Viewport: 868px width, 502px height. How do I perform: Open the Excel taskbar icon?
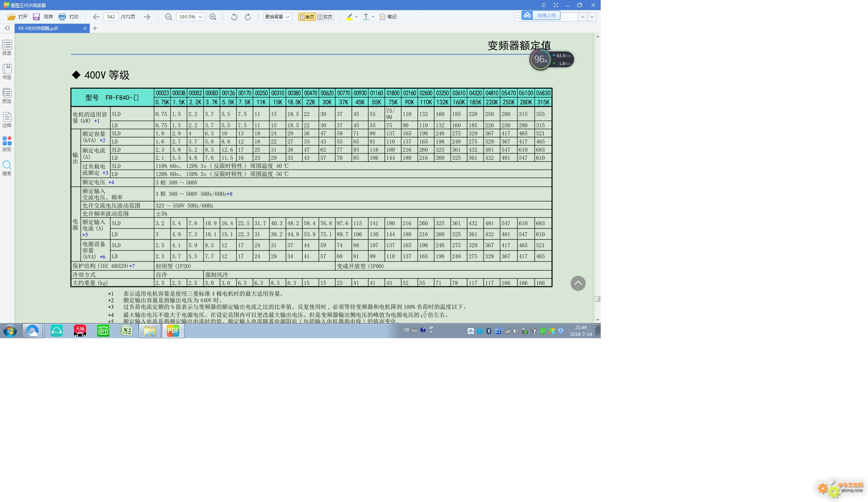point(127,331)
